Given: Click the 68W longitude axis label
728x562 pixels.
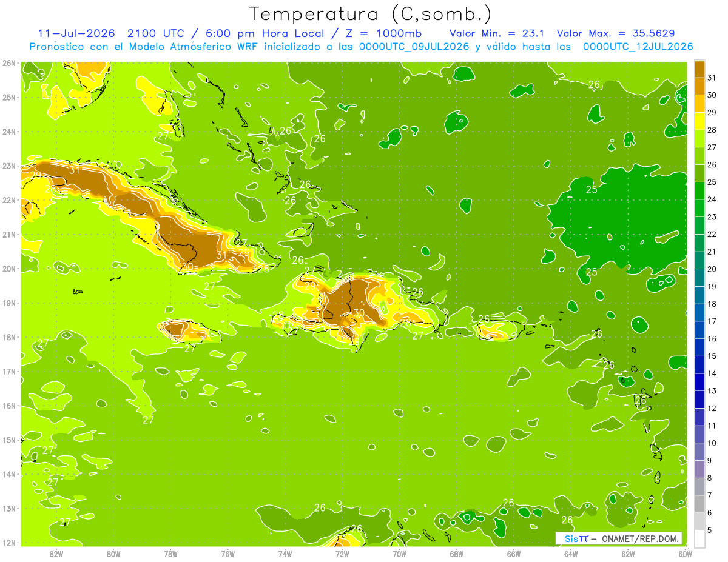Looking at the screenshot, I should coord(456,553).
